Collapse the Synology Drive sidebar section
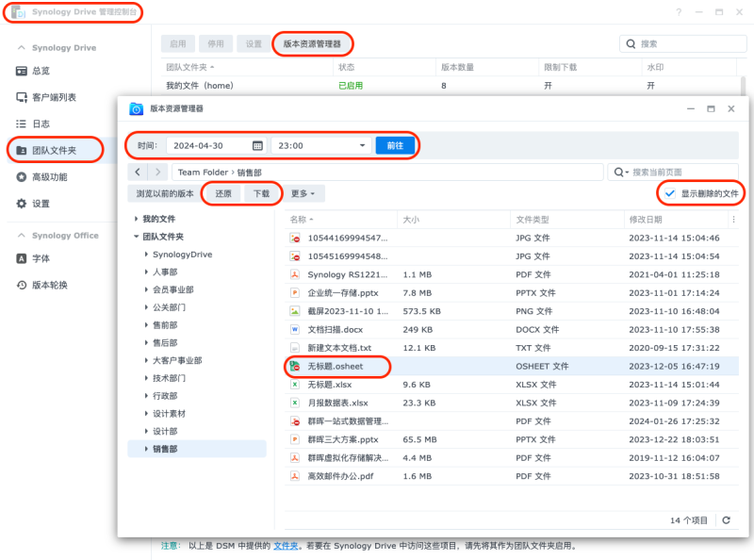Viewport: 754px width, 560px height. tap(21, 48)
